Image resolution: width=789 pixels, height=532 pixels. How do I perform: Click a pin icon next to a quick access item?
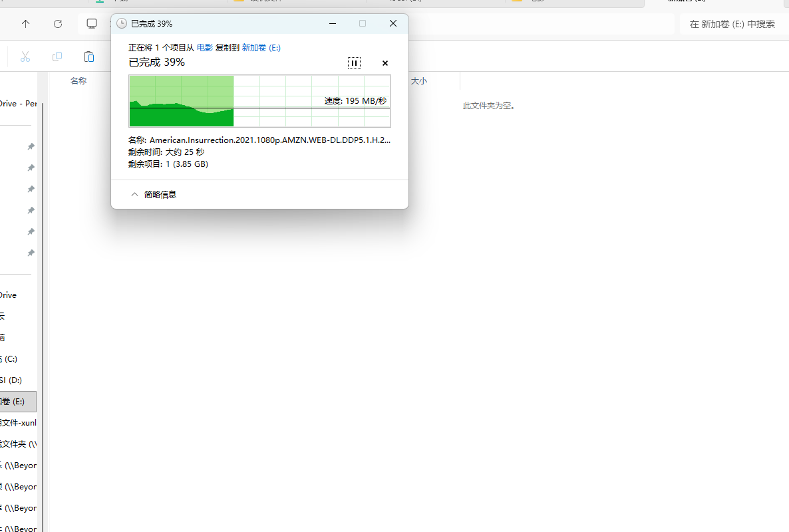31,146
